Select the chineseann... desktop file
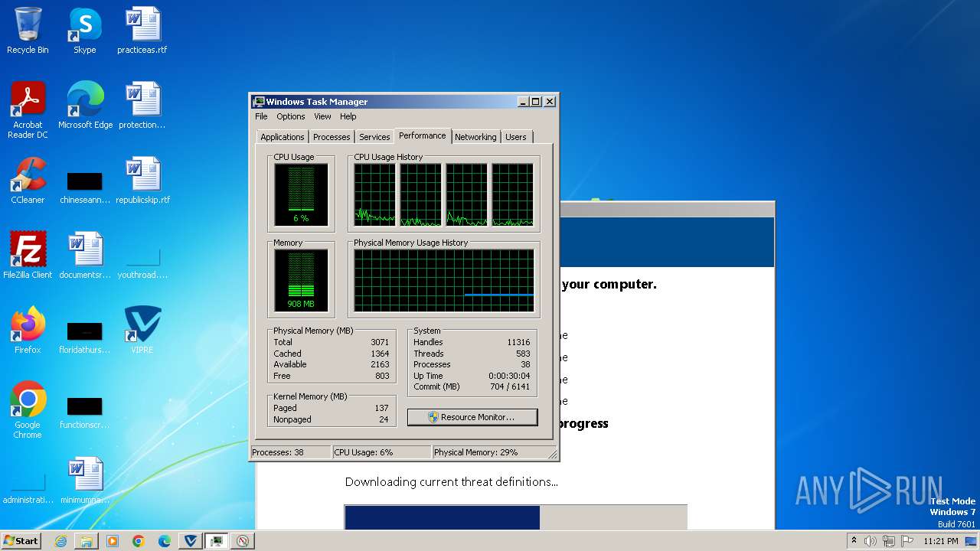The height and width of the screenshot is (551, 980). (84, 187)
